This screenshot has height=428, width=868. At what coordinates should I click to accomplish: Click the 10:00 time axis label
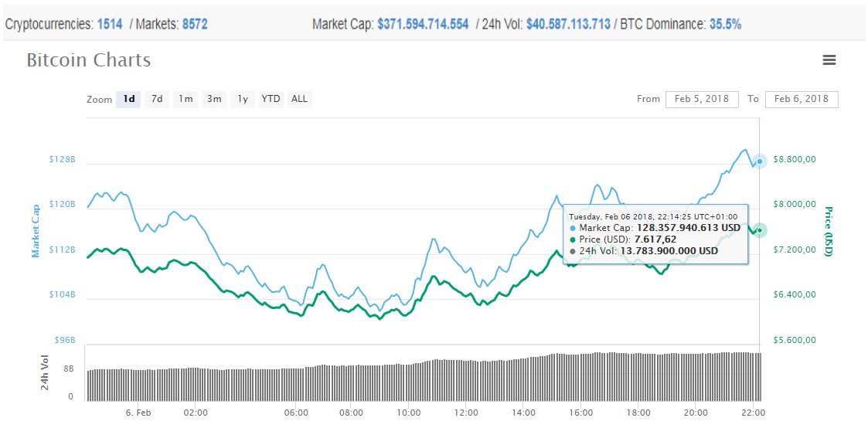click(x=408, y=413)
